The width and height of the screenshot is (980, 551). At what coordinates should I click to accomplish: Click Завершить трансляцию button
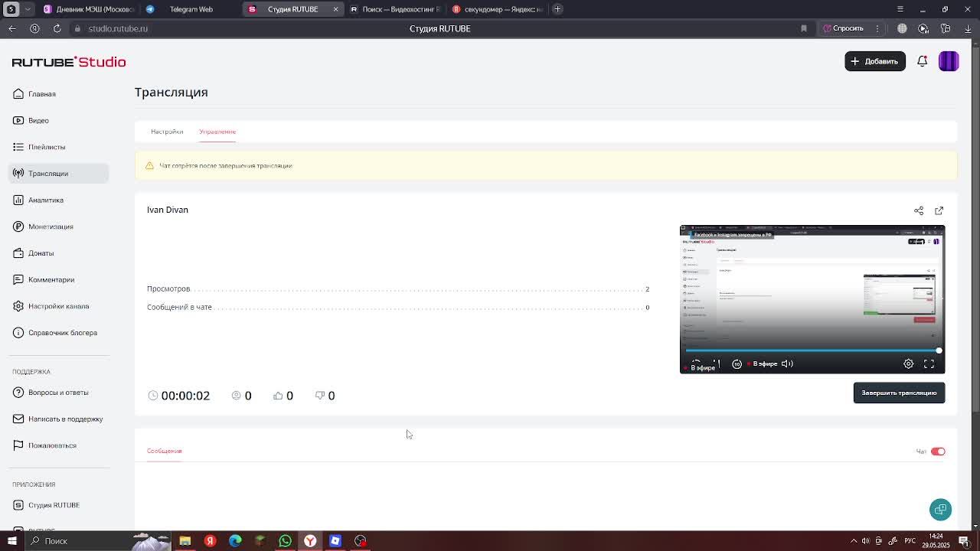click(x=899, y=393)
